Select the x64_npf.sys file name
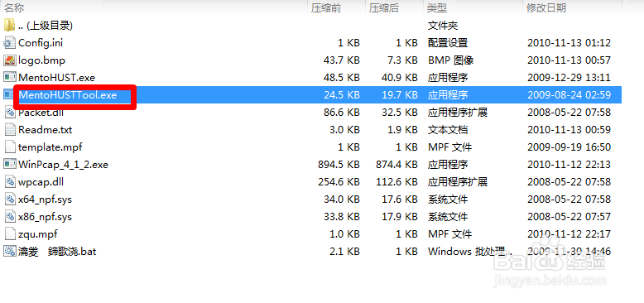Image resolution: width=644 pixels, height=303 pixels. [46, 200]
